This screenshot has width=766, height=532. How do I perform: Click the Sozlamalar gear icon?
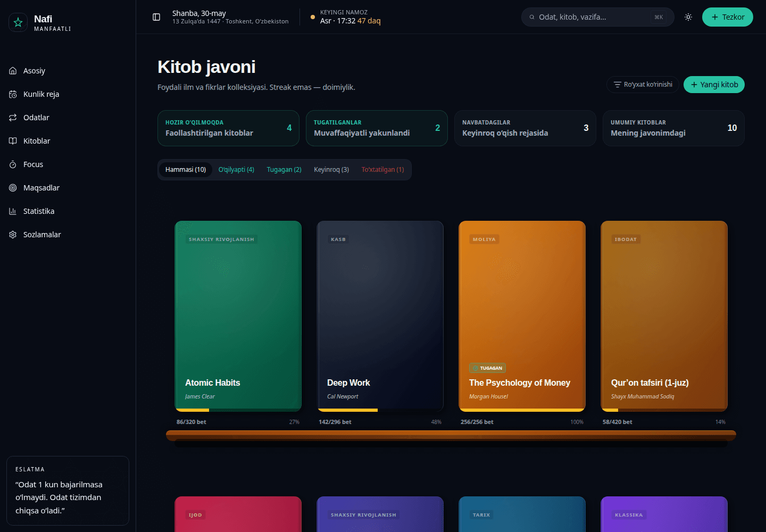(13, 235)
